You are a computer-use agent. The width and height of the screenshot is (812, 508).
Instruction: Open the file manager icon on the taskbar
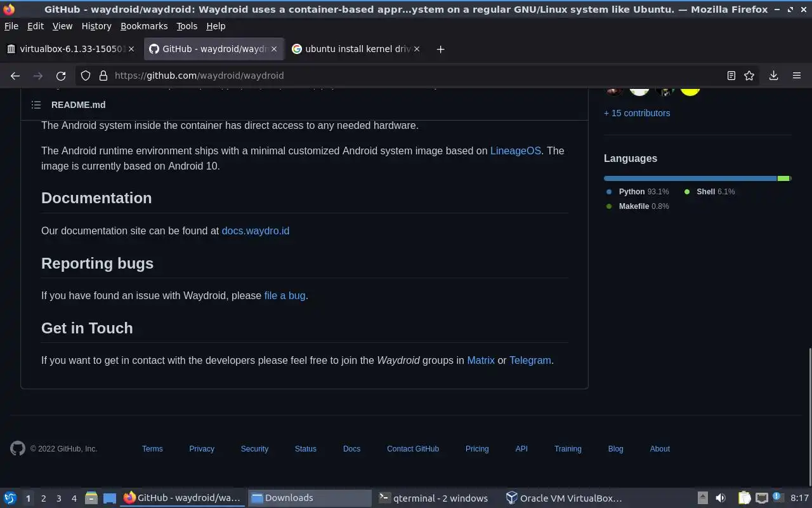91,498
